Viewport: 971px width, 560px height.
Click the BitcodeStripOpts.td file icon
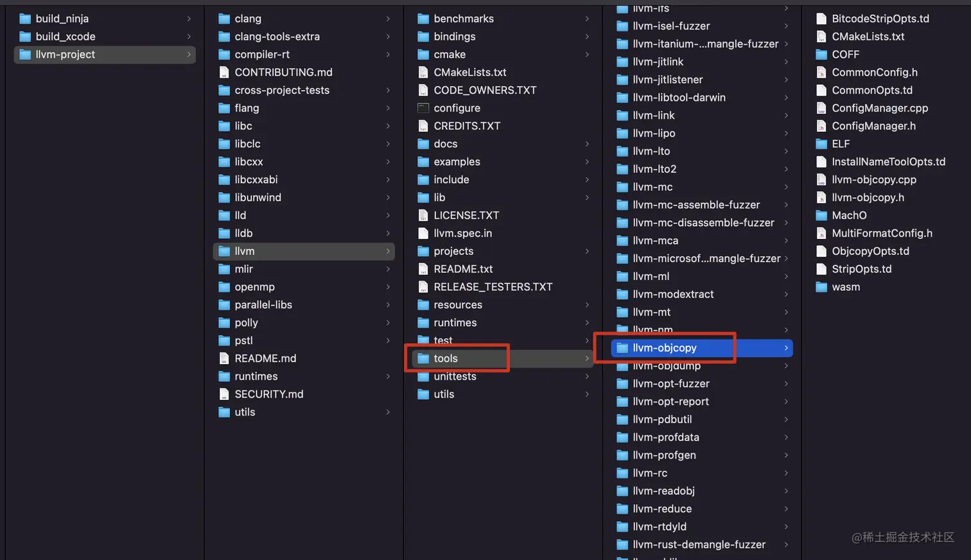[x=821, y=19]
